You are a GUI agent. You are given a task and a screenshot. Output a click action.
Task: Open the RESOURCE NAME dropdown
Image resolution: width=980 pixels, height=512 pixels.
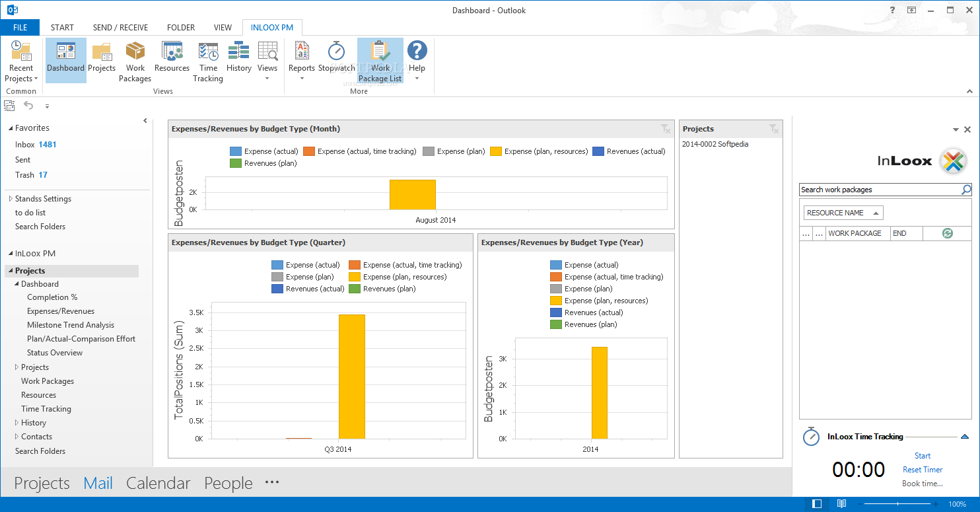[843, 213]
